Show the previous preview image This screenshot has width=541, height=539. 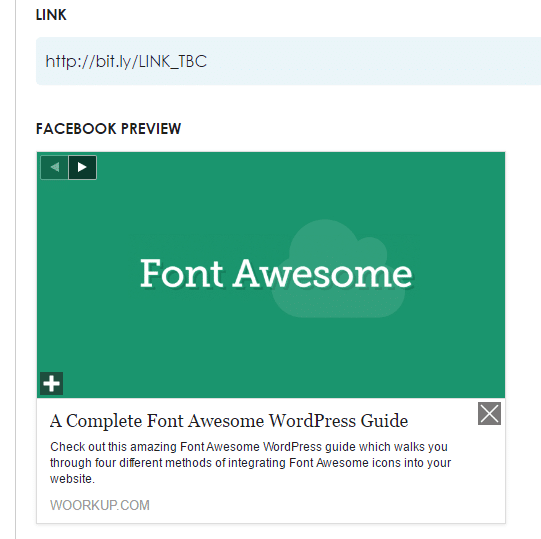pyautogui.click(x=55, y=167)
